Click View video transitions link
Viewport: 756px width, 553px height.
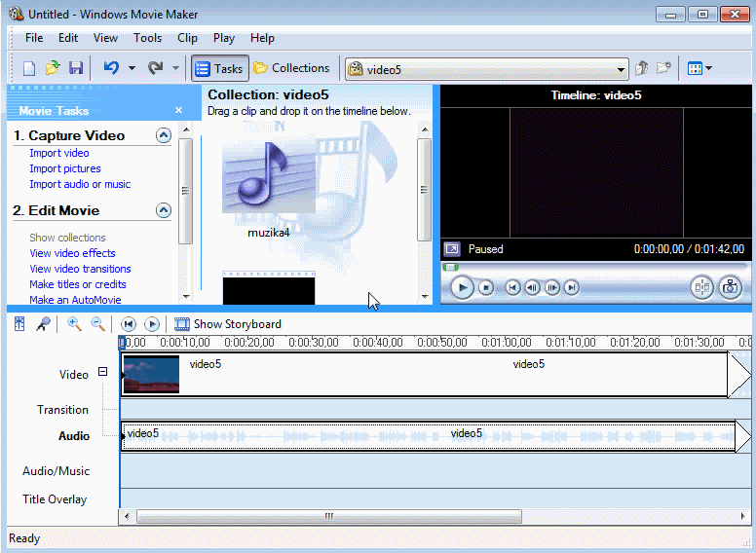[x=80, y=269]
